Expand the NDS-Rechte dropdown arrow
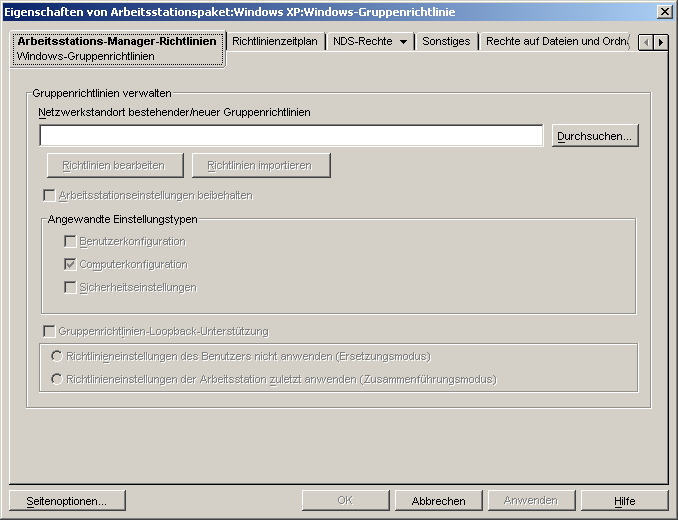 403,42
